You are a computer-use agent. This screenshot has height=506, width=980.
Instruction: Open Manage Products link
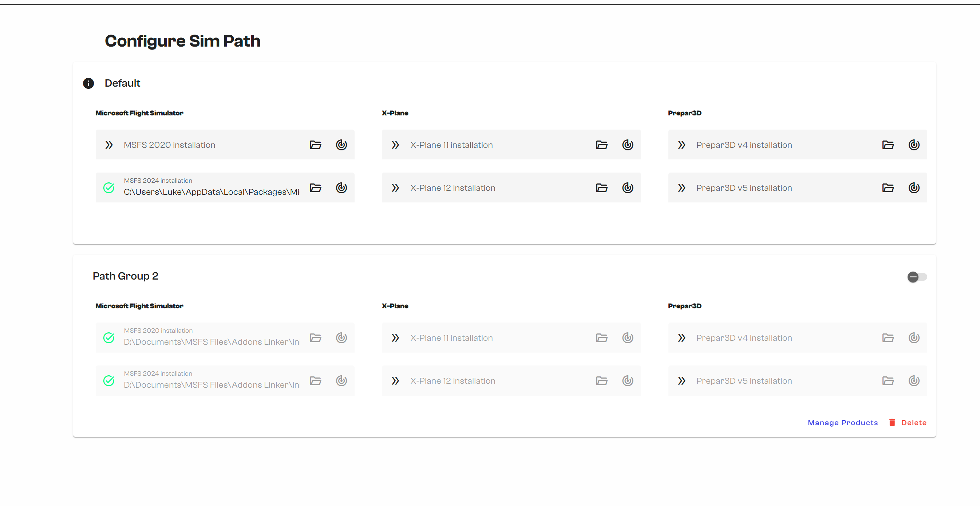coord(843,423)
